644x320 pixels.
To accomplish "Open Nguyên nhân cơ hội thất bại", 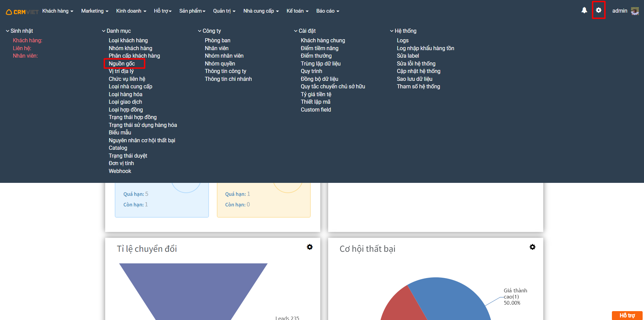I will pyautogui.click(x=142, y=141).
